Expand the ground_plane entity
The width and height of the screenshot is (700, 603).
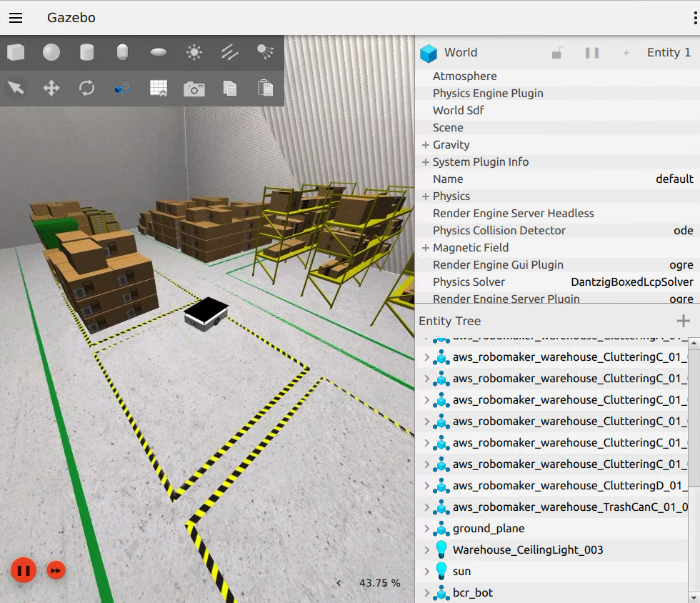[426, 529]
